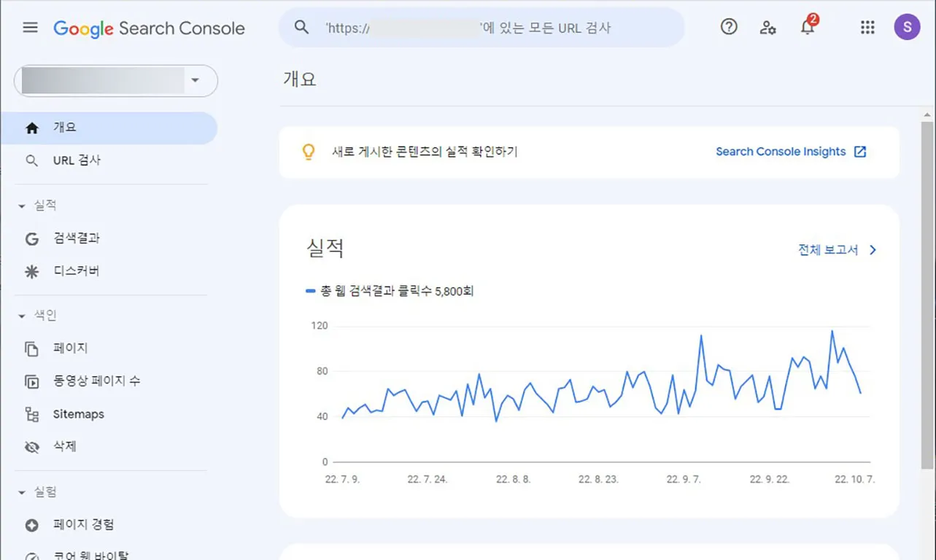
Task: Open the hamburger main menu
Action: click(30, 28)
